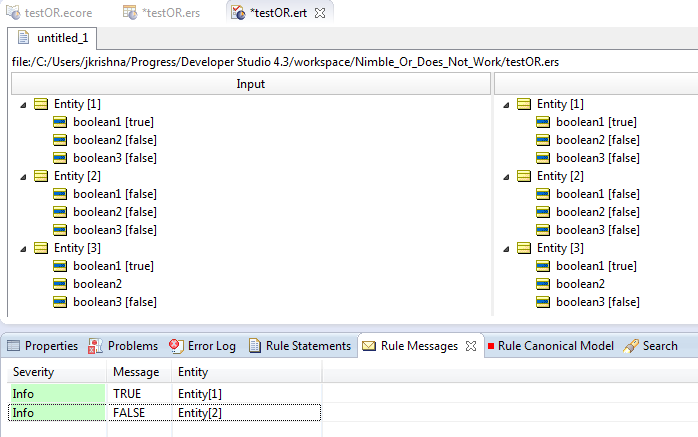
Task: Click boolean3 [false] icon under right panel Entity [3]
Action: (543, 302)
